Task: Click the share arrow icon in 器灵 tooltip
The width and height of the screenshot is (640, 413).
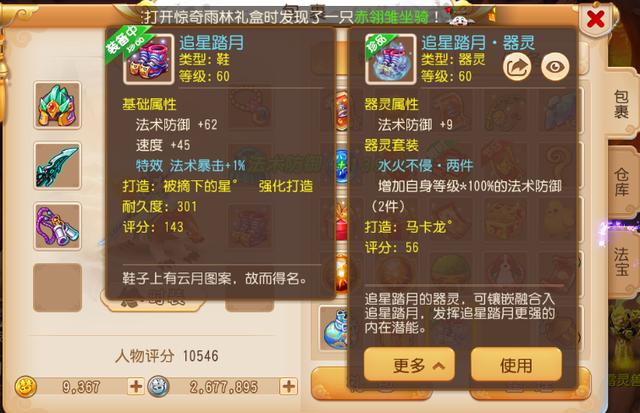Action: pos(517,67)
